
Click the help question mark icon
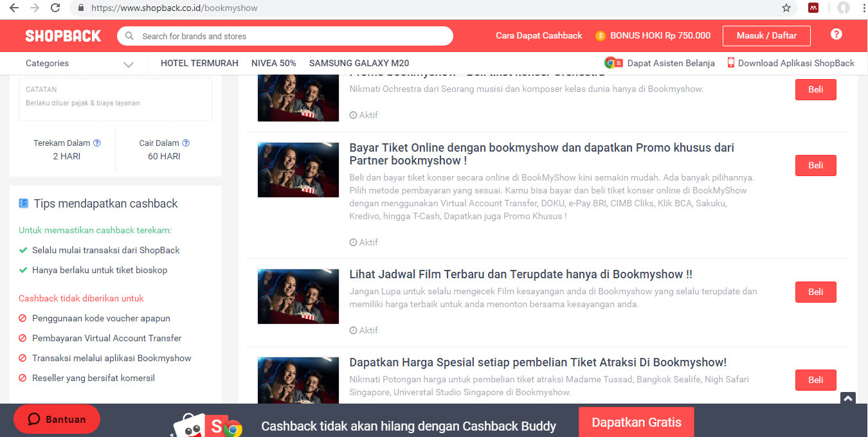pyautogui.click(x=836, y=35)
